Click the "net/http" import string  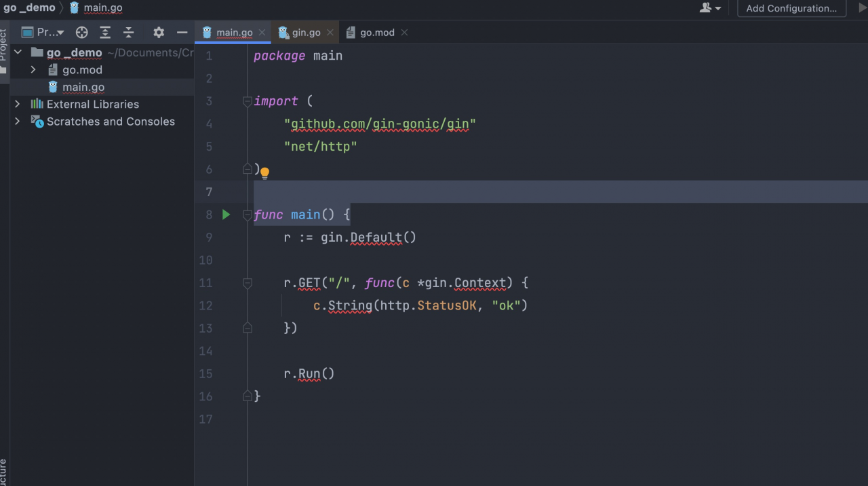320,146
